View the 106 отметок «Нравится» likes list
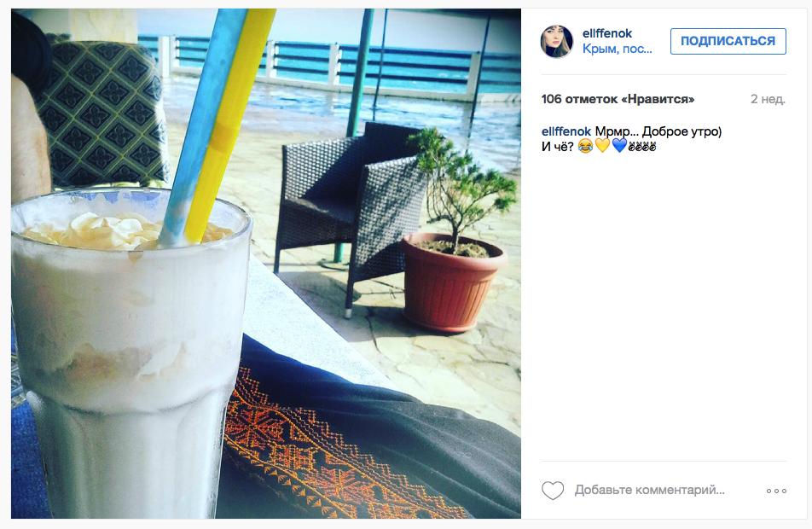 pos(618,99)
